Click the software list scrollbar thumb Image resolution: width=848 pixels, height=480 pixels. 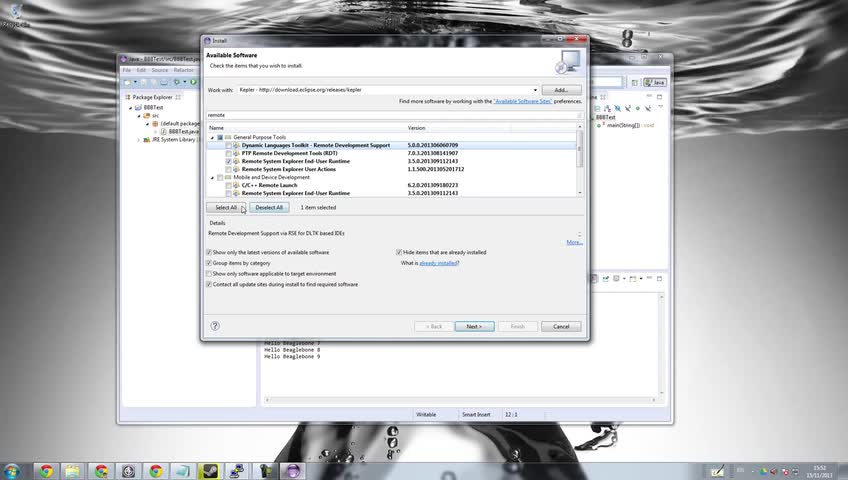(x=580, y=149)
